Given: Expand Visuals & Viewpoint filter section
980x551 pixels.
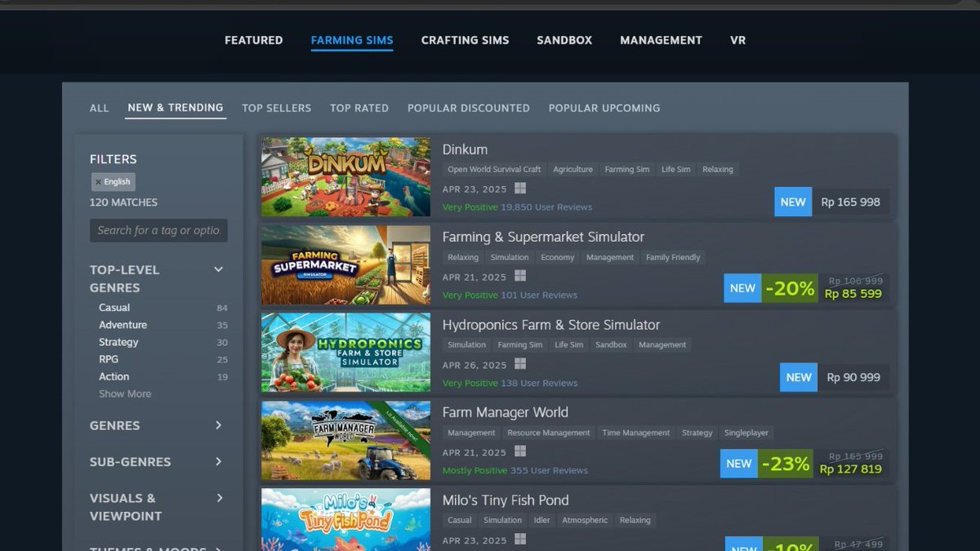Looking at the screenshot, I should tap(218, 498).
